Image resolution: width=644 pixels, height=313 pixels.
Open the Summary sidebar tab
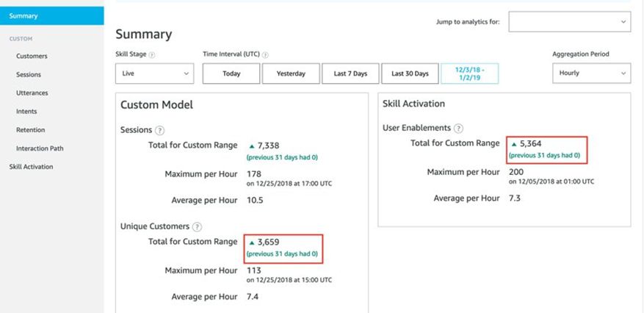(x=23, y=16)
